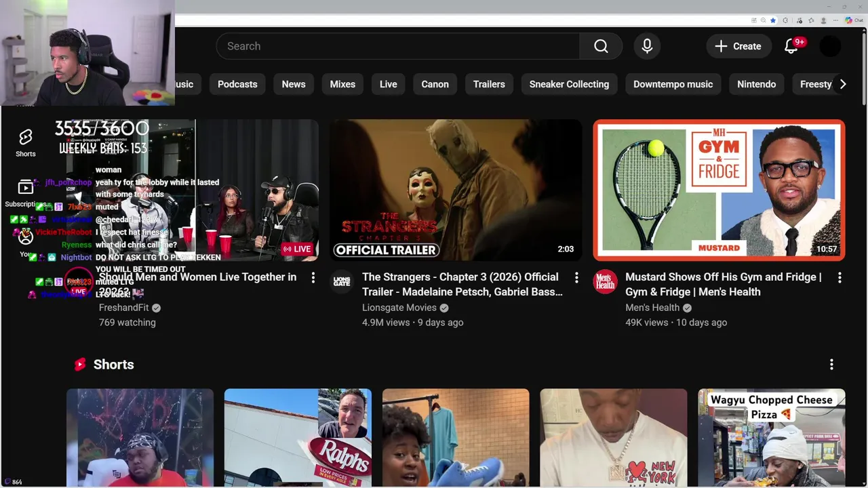Open options for The Strangers trailer

tap(576, 277)
